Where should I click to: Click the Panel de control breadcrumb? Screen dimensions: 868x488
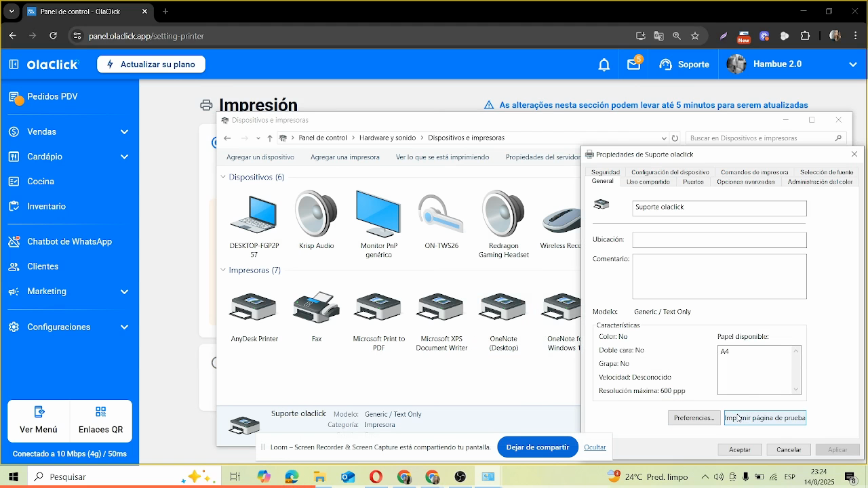(x=323, y=138)
